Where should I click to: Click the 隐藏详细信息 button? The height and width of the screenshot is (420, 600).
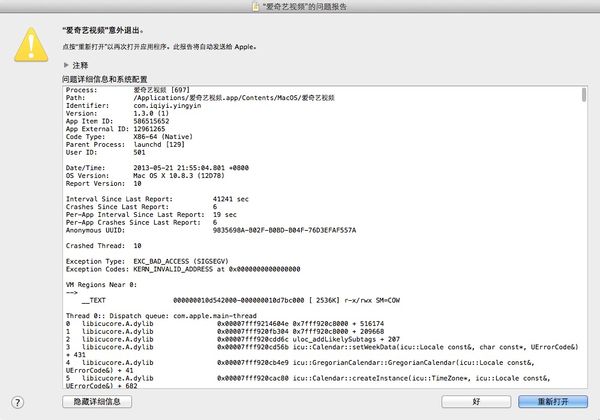(x=97, y=402)
